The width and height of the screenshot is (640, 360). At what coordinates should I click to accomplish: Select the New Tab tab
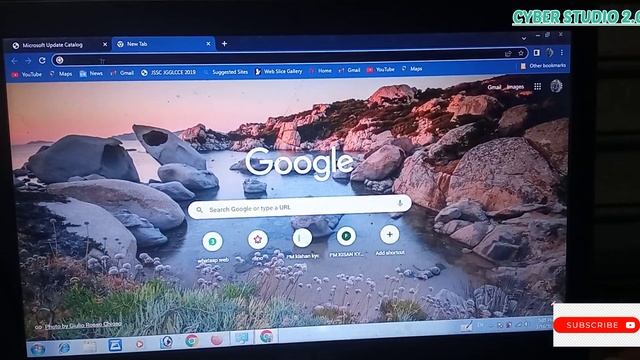[x=163, y=44]
